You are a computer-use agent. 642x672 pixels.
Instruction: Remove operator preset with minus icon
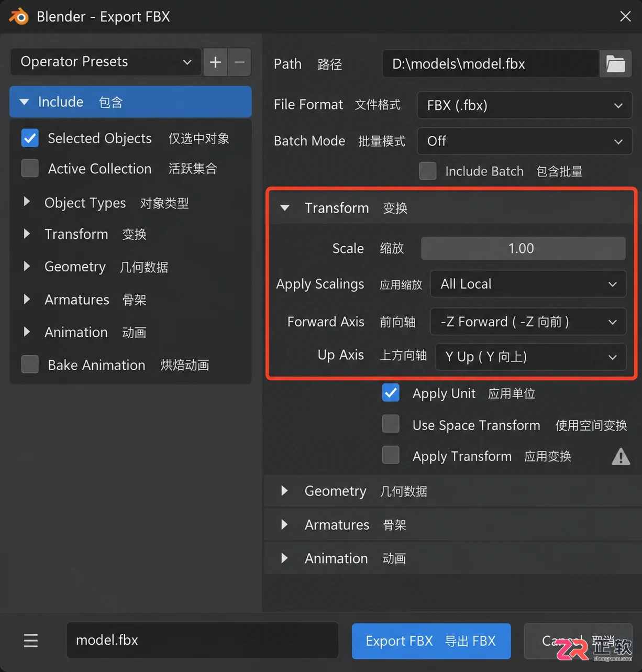click(x=239, y=62)
